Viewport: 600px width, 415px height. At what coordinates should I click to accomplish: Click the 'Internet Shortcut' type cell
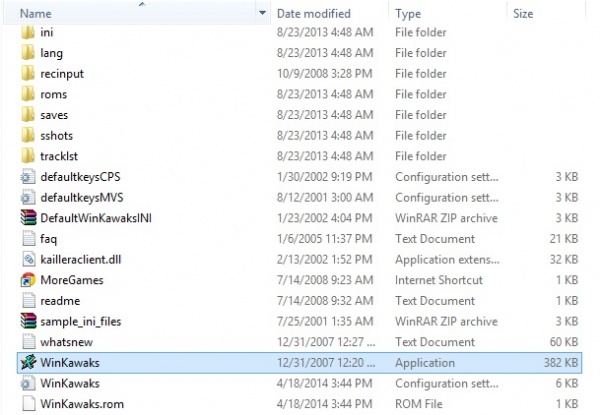[x=439, y=280]
